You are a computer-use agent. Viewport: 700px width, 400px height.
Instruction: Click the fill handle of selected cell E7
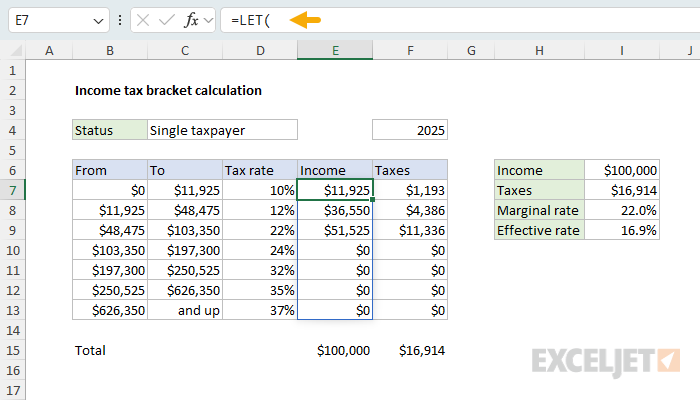pyautogui.click(x=372, y=200)
